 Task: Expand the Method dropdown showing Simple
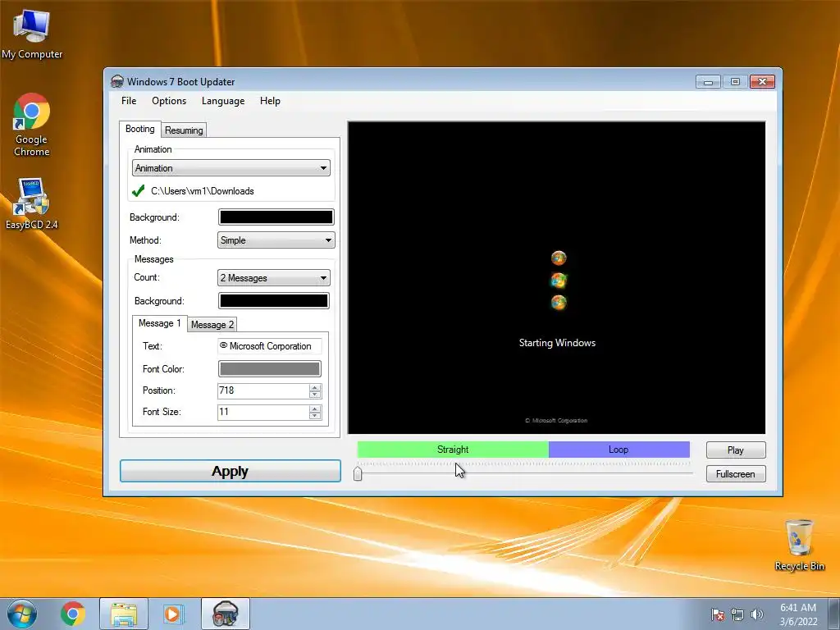pos(276,240)
